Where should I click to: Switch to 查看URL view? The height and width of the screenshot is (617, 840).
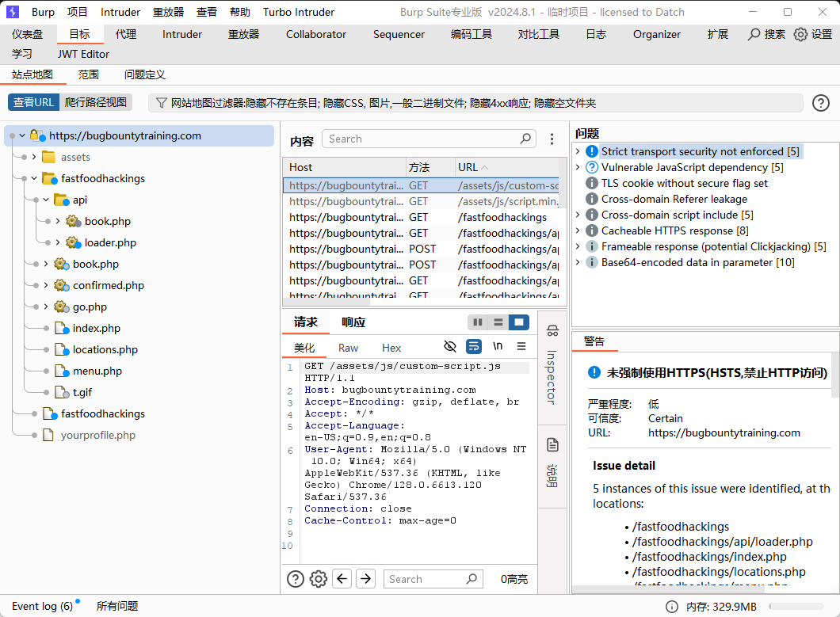pyautogui.click(x=33, y=102)
